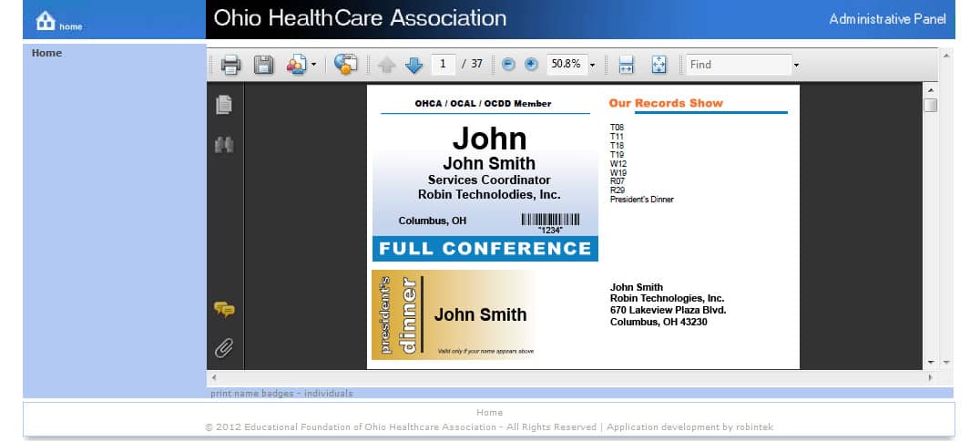Click the R29 session code

pyautogui.click(x=617, y=190)
